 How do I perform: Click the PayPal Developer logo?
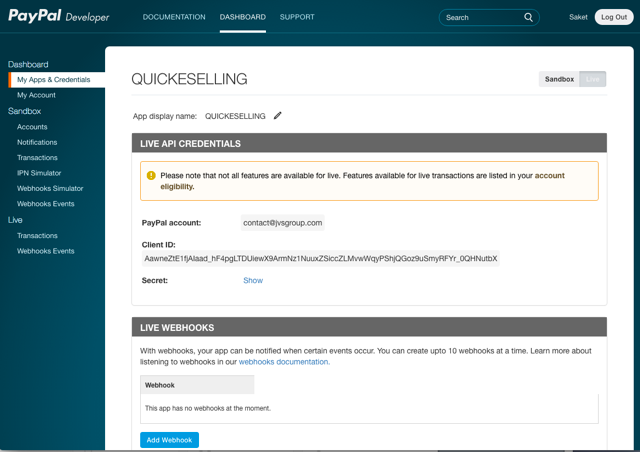click(59, 16)
